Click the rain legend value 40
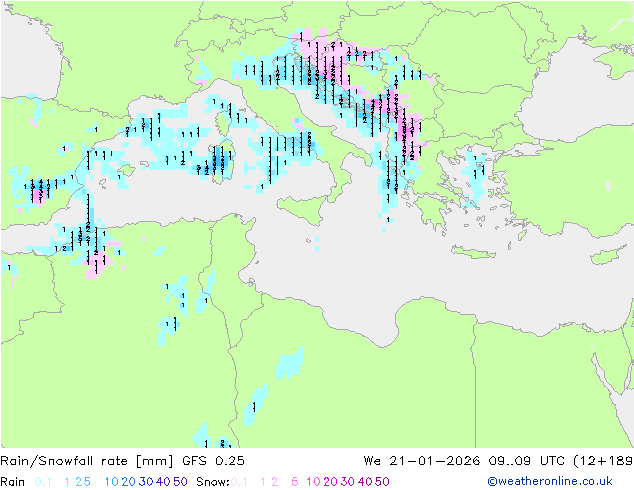This screenshot has width=634, height=490. (163, 482)
